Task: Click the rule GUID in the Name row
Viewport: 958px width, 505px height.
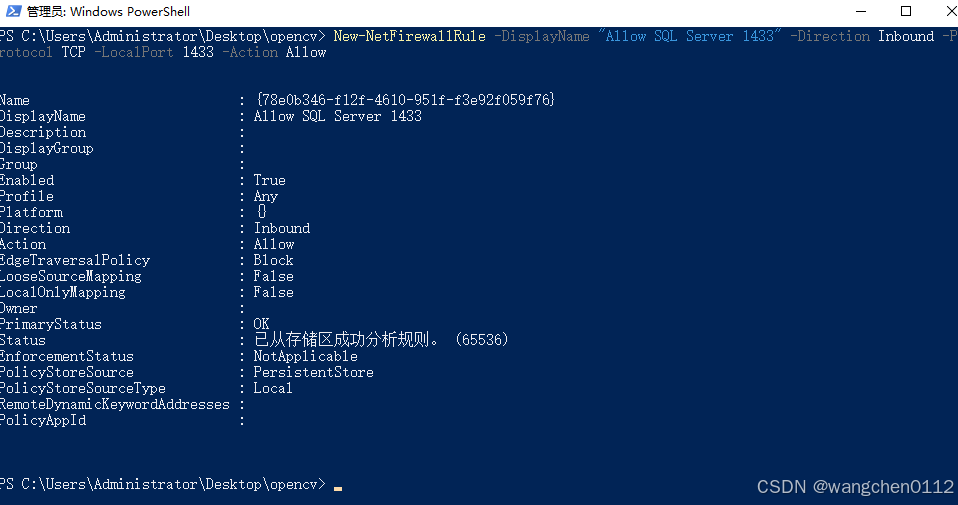Action: click(x=406, y=100)
